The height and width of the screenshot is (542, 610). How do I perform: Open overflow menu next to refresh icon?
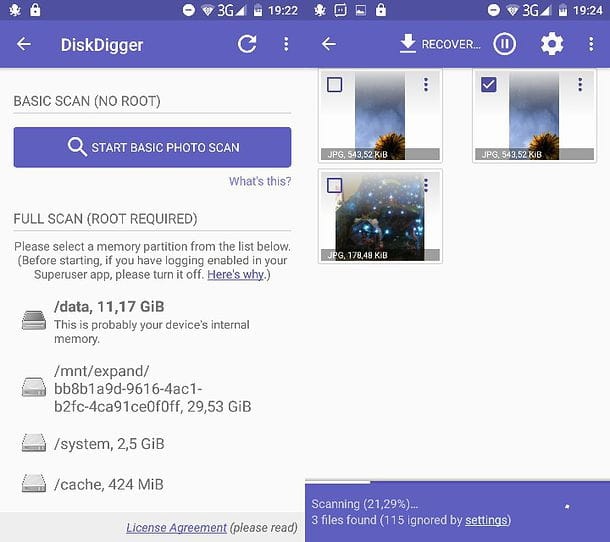coord(286,44)
